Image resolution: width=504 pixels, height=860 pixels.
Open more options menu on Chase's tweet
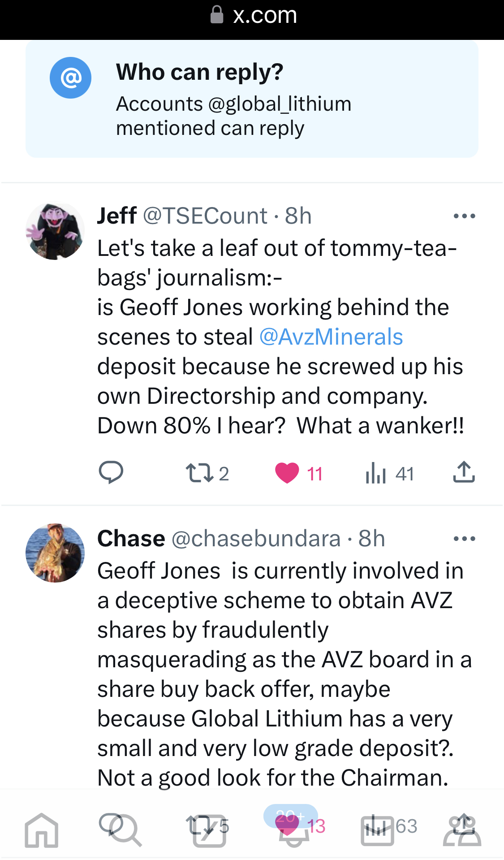click(464, 539)
